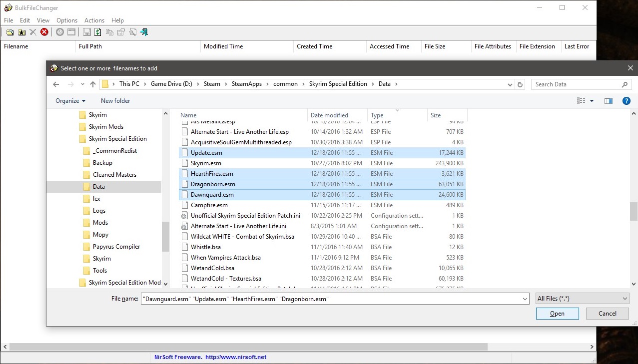The image size is (638, 364).
Task: Expand breadcrumb chevron after Data
Action: point(396,84)
